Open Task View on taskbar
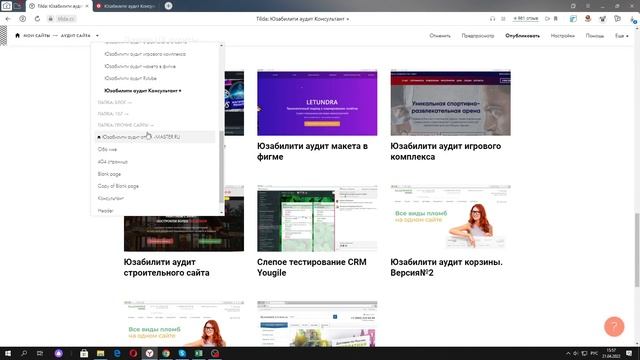The height and width of the screenshot is (360, 640). coord(40,353)
